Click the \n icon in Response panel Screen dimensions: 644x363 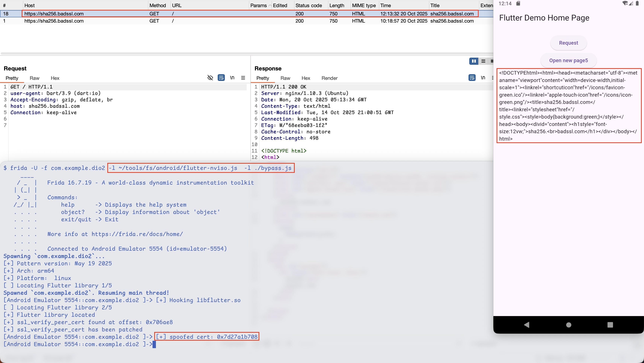coord(483,78)
